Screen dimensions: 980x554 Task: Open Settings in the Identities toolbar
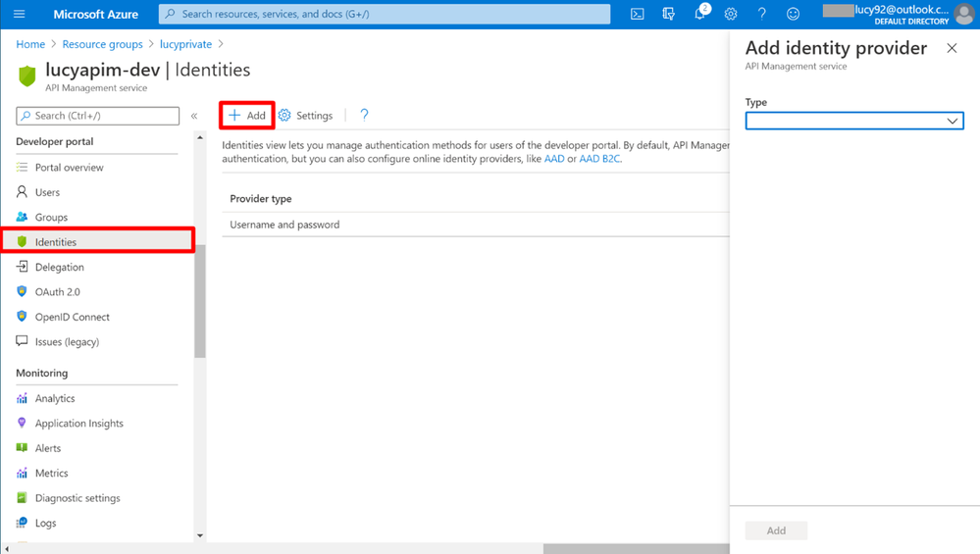tap(306, 116)
